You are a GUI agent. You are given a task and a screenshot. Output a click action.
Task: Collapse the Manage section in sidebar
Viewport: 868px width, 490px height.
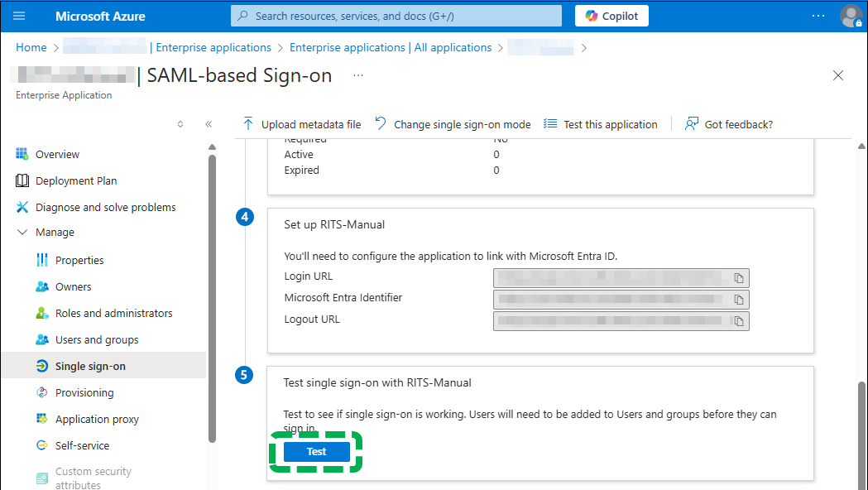[x=22, y=233]
